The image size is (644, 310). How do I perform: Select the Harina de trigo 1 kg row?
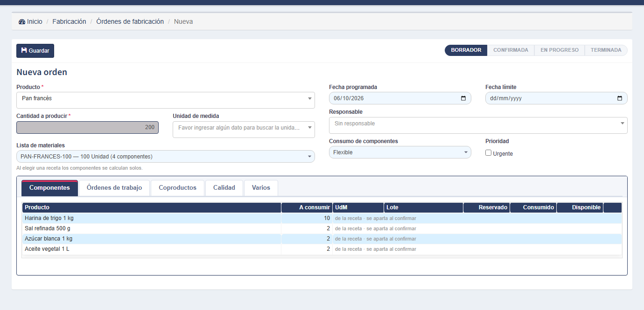click(322, 218)
